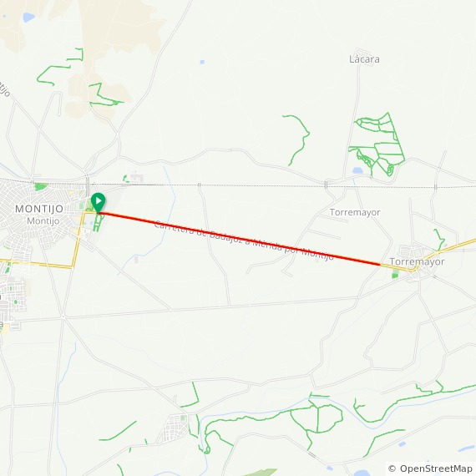Click the green route start marker
The width and height of the screenshot is (476, 476).
(98, 202)
